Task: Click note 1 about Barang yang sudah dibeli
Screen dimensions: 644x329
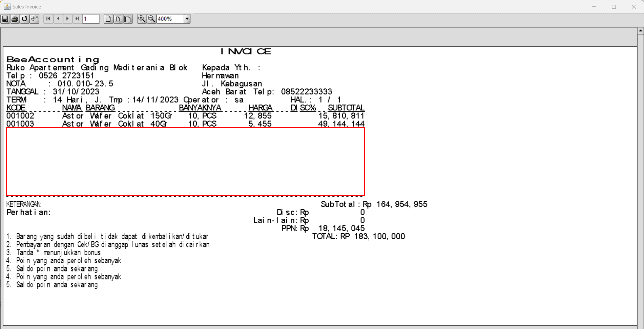Action: click(107, 237)
